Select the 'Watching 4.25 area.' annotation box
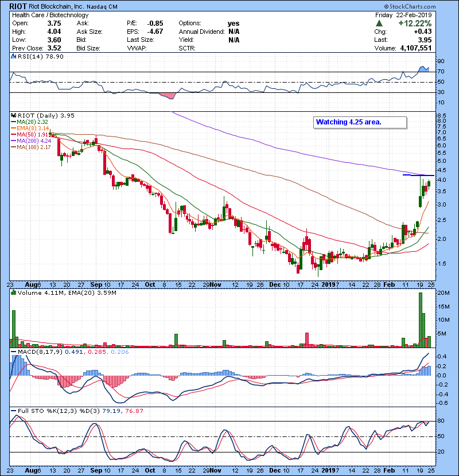Screen dimensions: 459x476 tap(360, 122)
